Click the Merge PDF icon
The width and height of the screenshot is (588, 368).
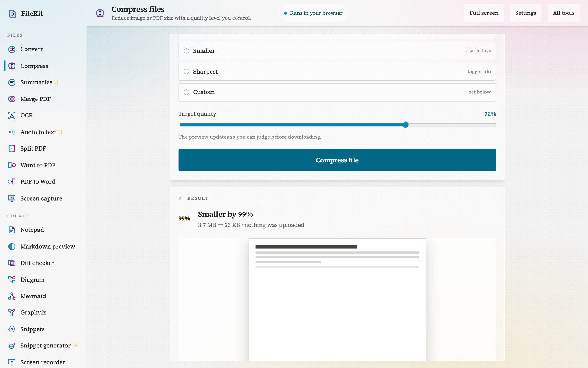pos(12,99)
